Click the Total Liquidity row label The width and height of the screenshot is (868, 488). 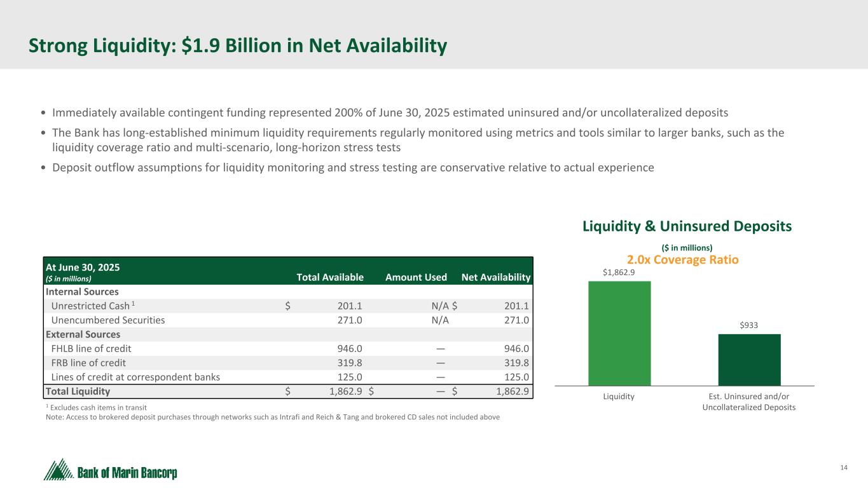pos(78,391)
